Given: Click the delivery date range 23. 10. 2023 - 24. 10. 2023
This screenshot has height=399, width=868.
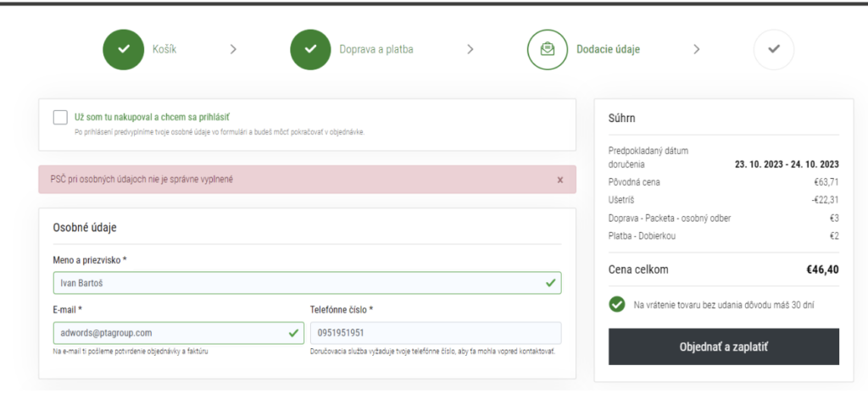Looking at the screenshot, I should [787, 164].
